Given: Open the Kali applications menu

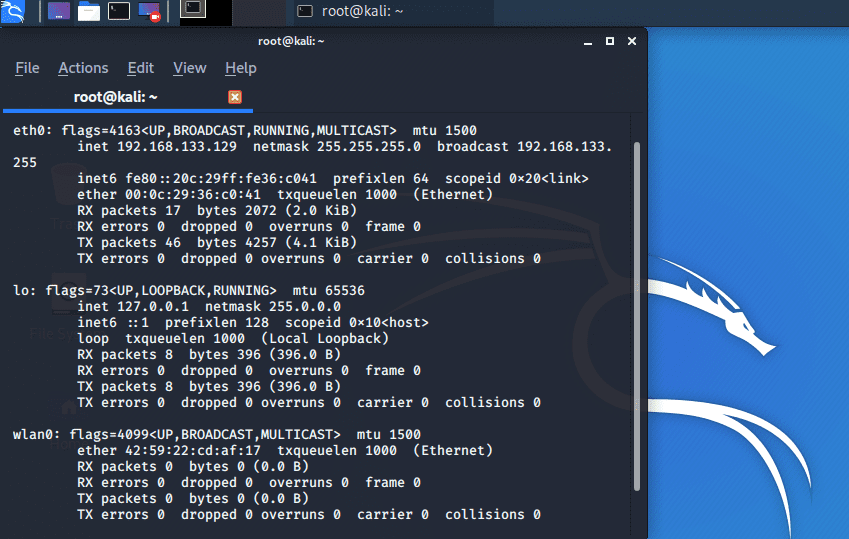Looking at the screenshot, I should (14, 11).
